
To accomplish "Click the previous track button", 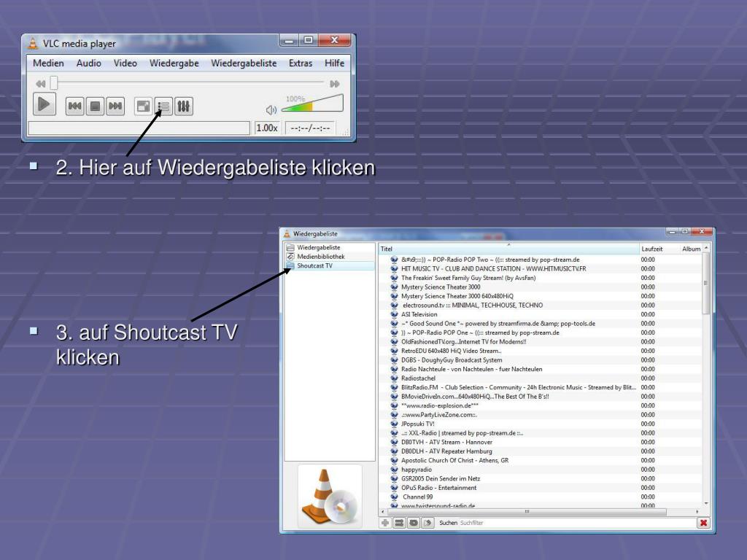I will click(75, 106).
